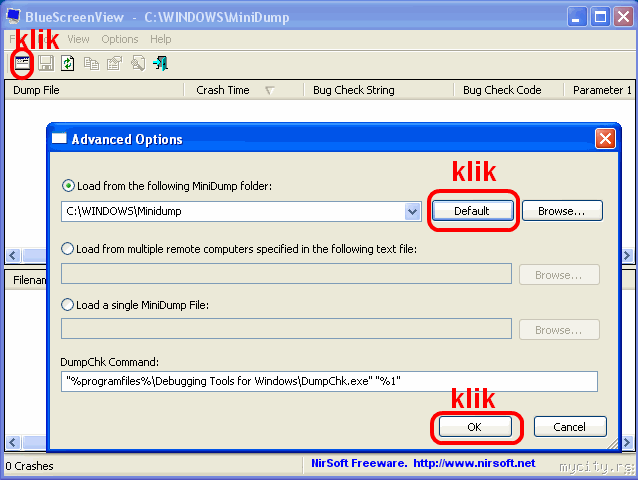Screen dimensions: 638x480
Task: Minimize the BlueScreenView window
Action: tap(577, 17)
